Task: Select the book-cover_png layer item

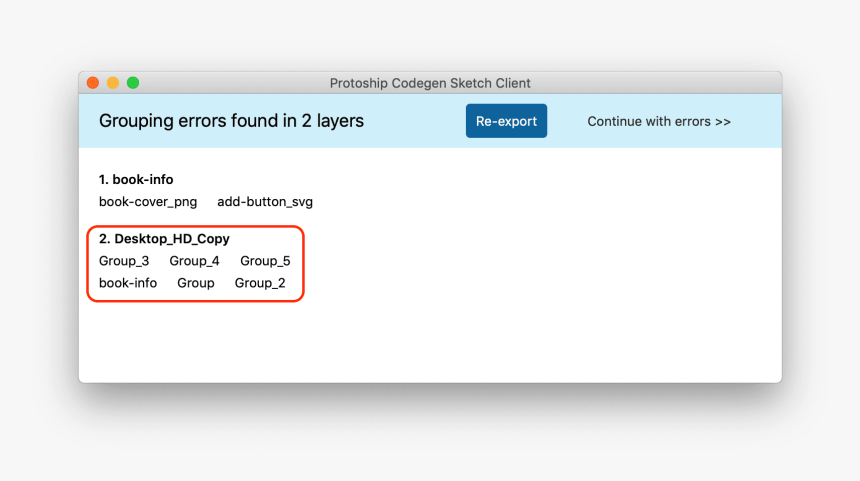Action: [148, 201]
